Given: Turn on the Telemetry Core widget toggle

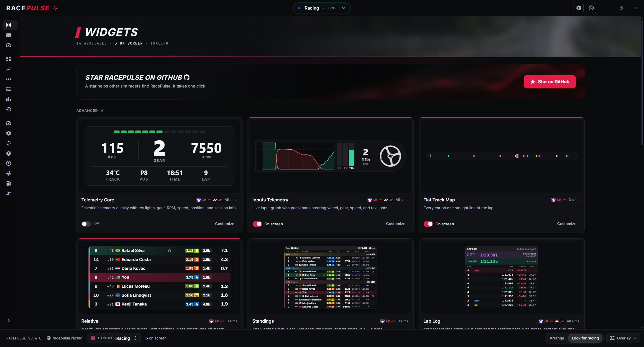Looking at the screenshot, I should point(86,224).
